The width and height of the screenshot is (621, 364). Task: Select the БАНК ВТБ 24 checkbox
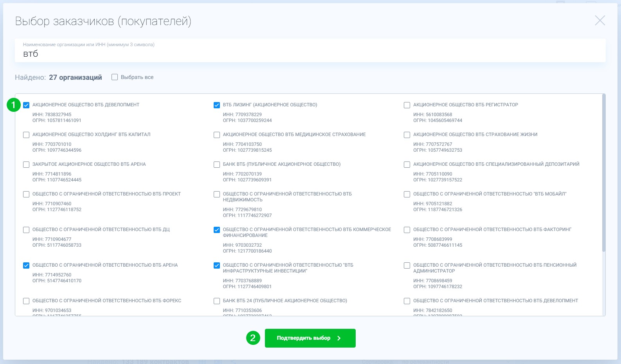tap(217, 301)
